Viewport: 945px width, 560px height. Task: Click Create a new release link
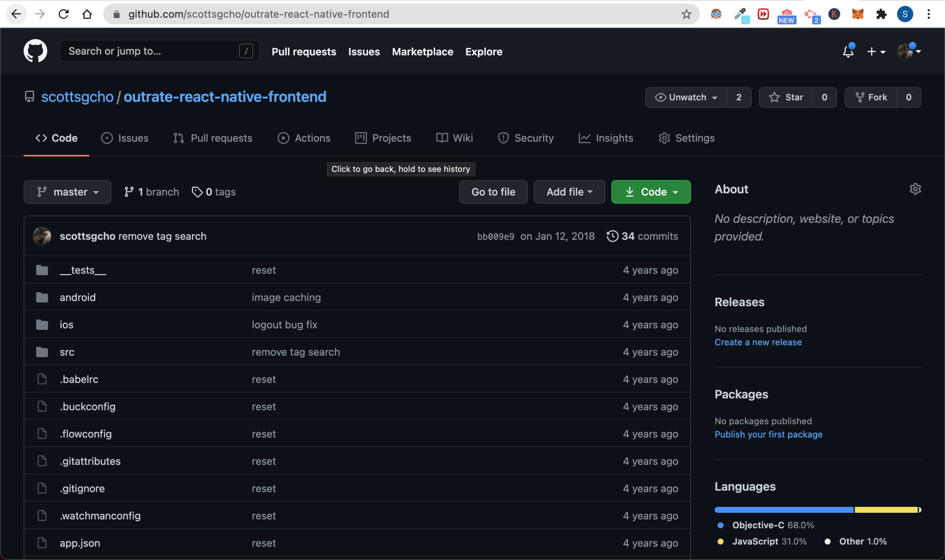[758, 342]
